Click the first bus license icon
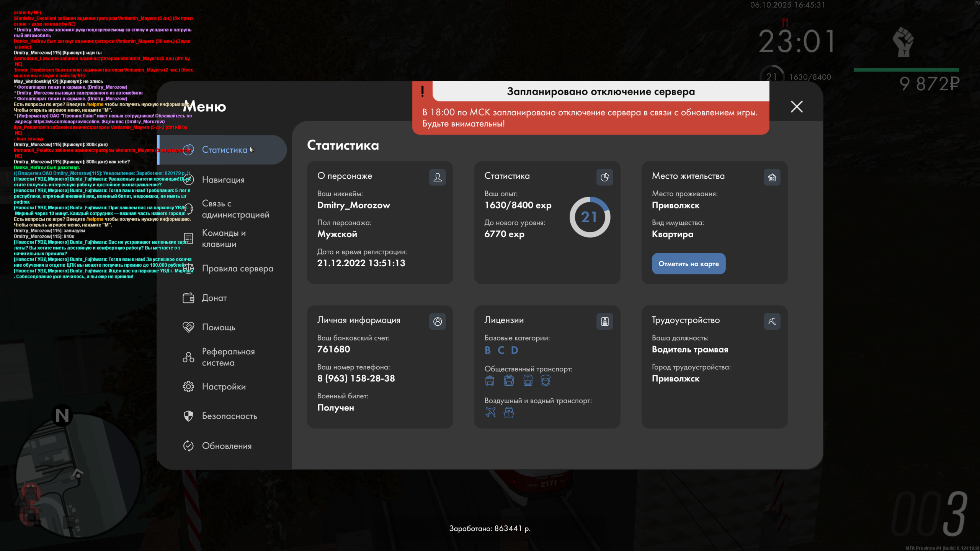 [490, 380]
